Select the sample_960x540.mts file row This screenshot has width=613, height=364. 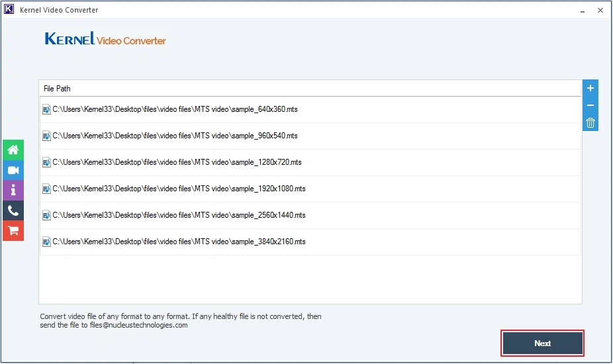click(x=310, y=136)
